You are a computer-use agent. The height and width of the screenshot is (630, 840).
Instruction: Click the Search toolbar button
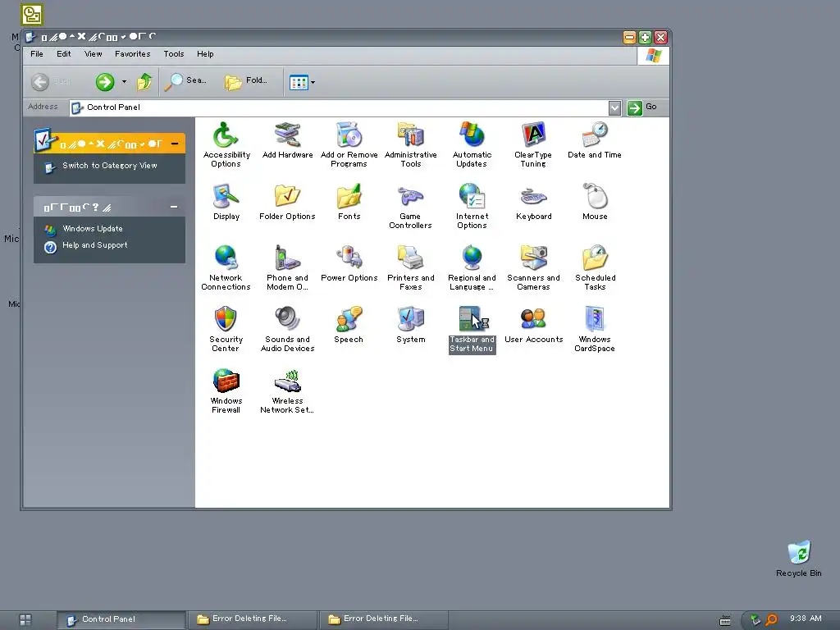point(185,81)
